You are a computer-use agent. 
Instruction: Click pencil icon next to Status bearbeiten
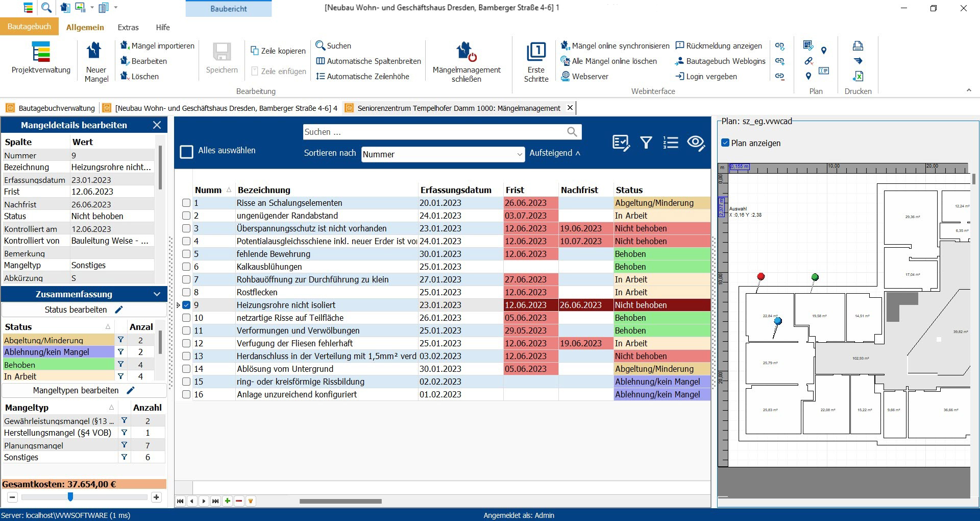click(119, 310)
